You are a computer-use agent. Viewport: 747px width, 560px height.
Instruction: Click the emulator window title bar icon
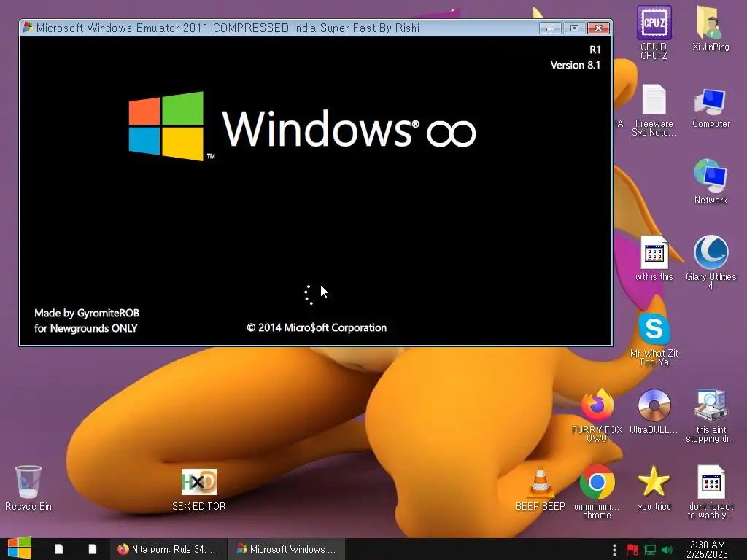coord(28,28)
